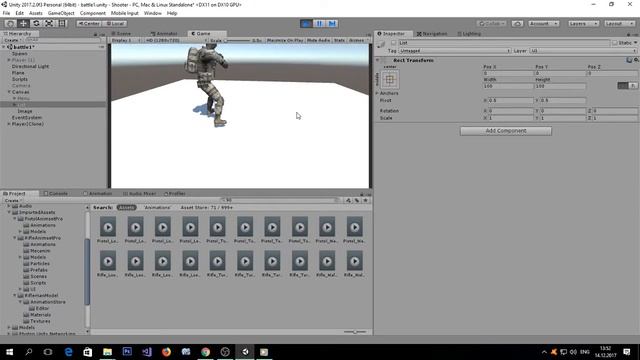Adjust the Game view Scale slider

click(x=237, y=40)
